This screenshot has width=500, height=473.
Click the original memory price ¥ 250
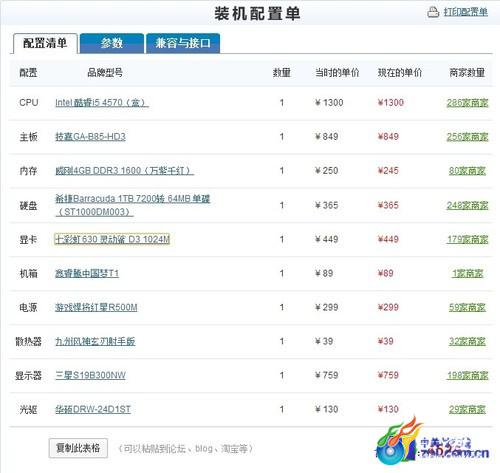click(327, 171)
